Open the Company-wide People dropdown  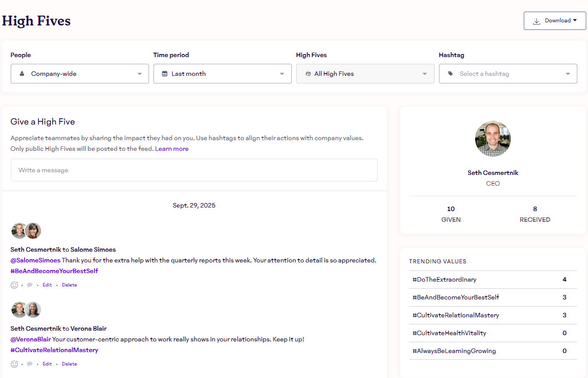79,74
